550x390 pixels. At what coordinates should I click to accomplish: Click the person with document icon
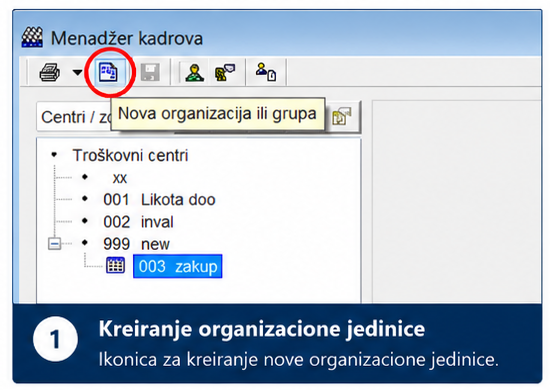point(266,72)
